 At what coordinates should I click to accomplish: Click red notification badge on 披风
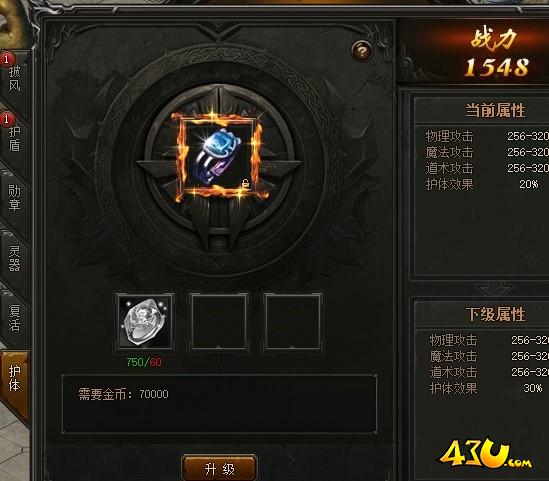[7, 59]
